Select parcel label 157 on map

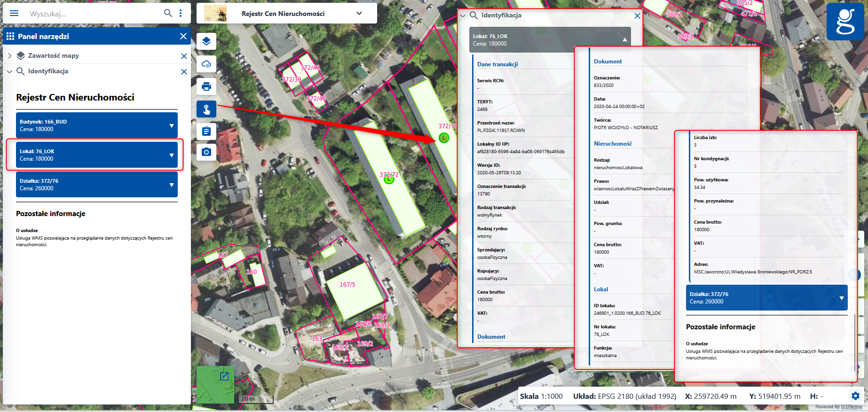tap(223, 256)
